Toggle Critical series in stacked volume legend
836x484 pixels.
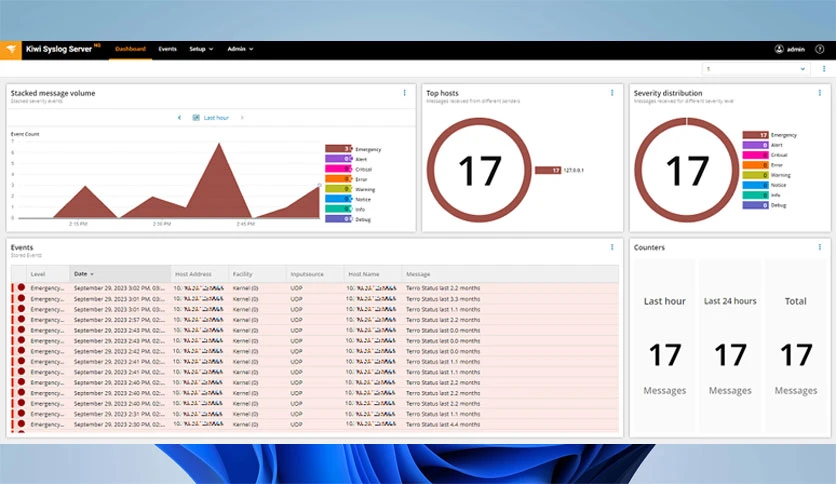pyautogui.click(x=349, y=169)
